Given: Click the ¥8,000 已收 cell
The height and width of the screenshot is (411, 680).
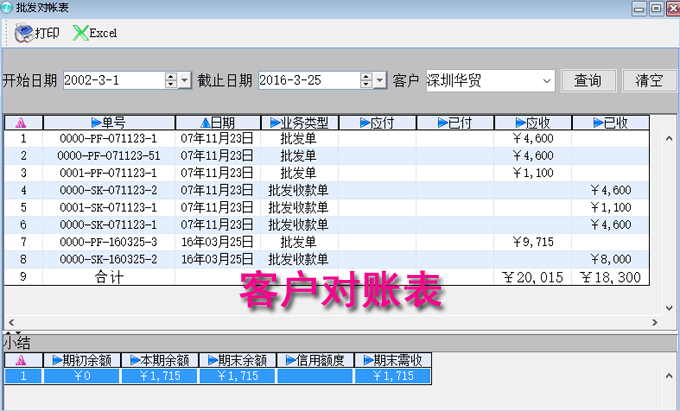Looking at the screenshot, I should tap(611, 259).
